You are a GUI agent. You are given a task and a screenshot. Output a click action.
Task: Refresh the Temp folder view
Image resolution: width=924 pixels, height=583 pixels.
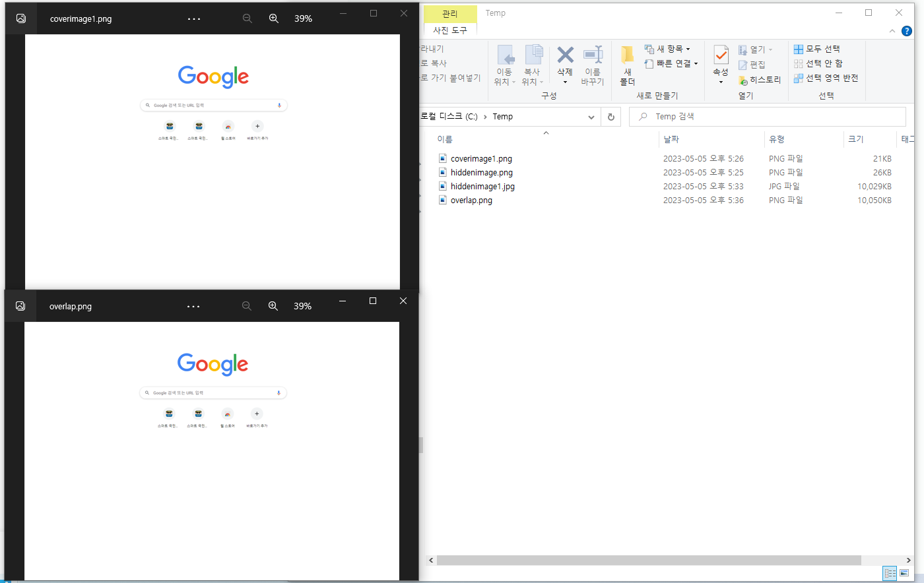[611, 117]
